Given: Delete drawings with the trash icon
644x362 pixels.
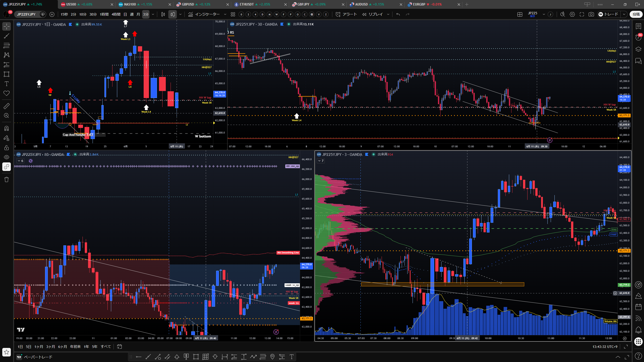Looking at the screenshot, I should [7, 179].
